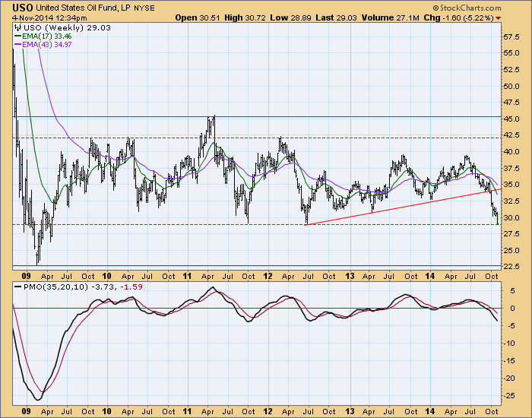
Task: Open the StockCharts.com copyright link
Action: click(x=467, y=8)
